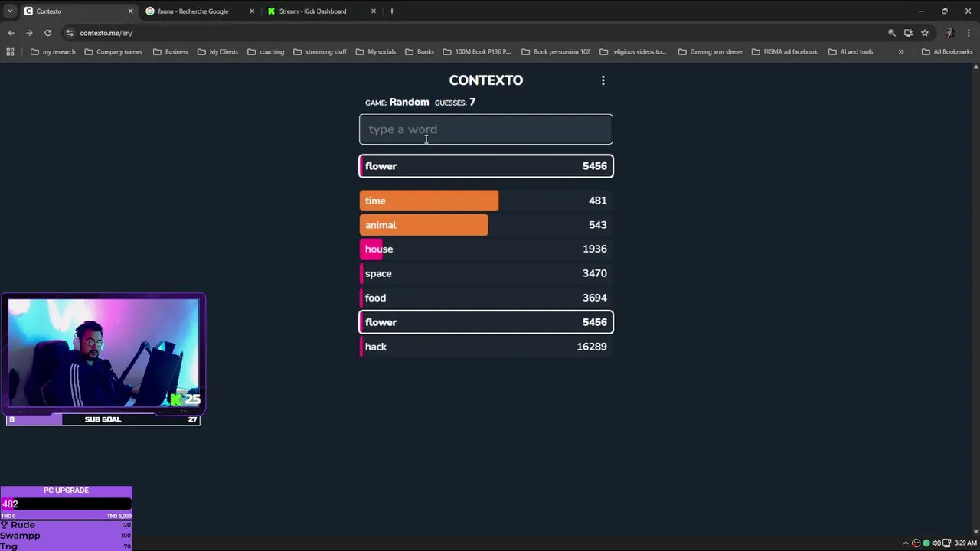The width and height of the screenshot is (980, 551).
Task: Click the 3:29 AM clock
Action: click(965, 543)
